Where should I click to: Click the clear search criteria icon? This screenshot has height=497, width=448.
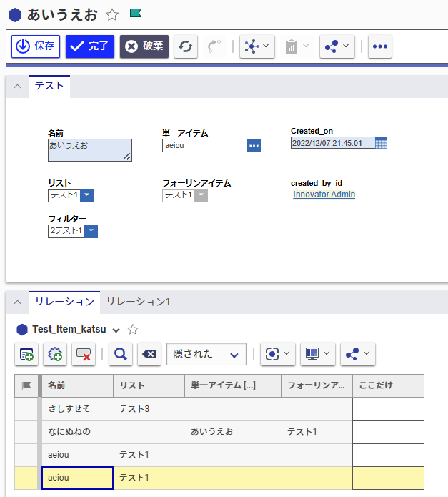coord(148,354)
